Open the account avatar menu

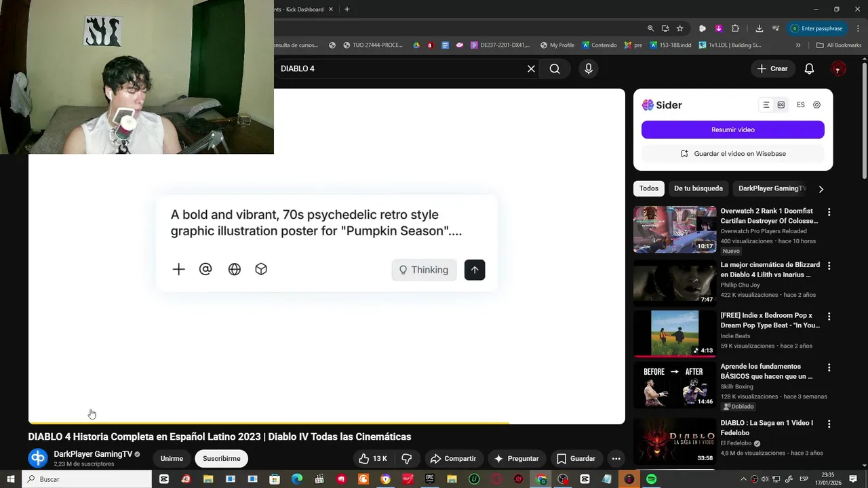point(838,68)
